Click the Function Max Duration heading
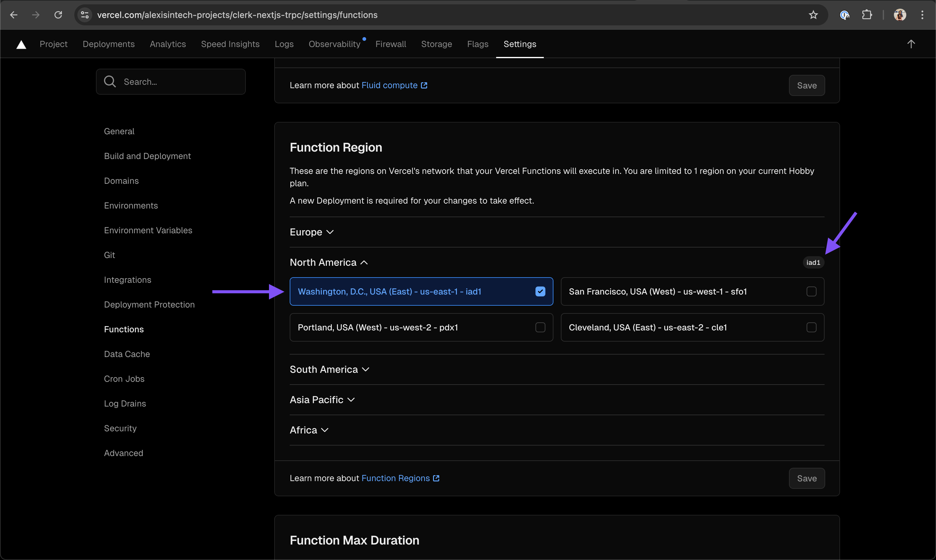The height and width of the screenshot is (560, 936). coord(354,540)
